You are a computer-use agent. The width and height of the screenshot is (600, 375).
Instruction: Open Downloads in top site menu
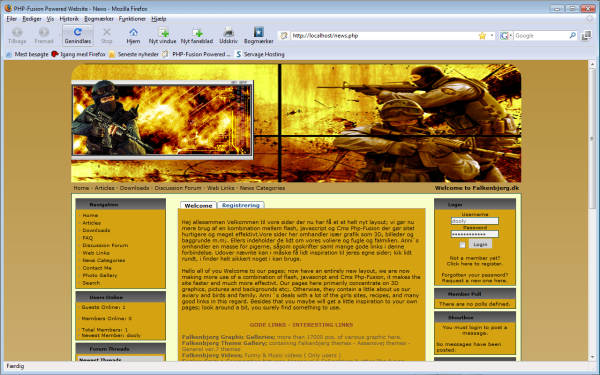[x=134, y=188]
